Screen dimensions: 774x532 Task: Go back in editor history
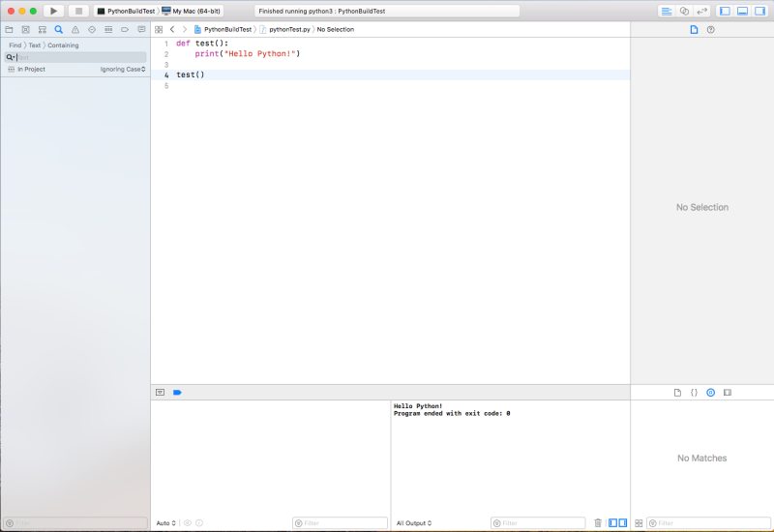point(172,30)
